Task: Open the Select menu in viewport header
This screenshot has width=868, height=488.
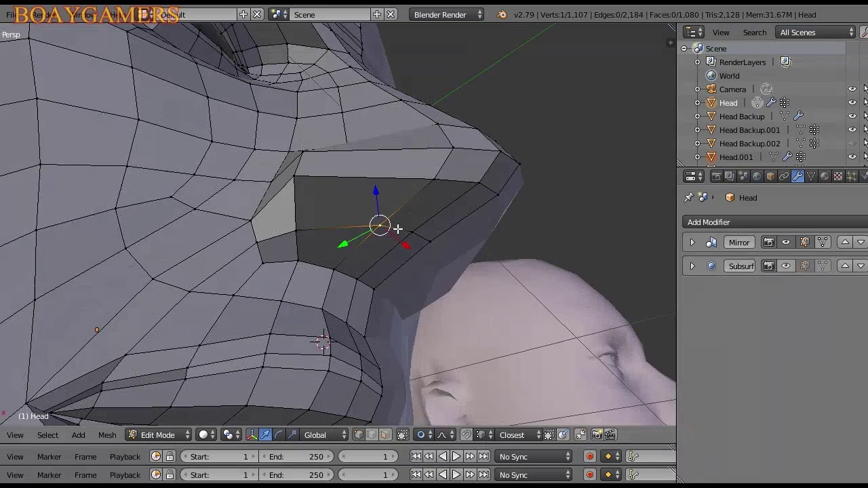Action: (47, 435)
